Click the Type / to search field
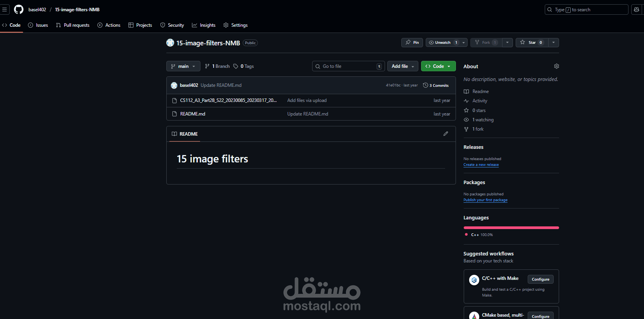 (x=586, y=10)
